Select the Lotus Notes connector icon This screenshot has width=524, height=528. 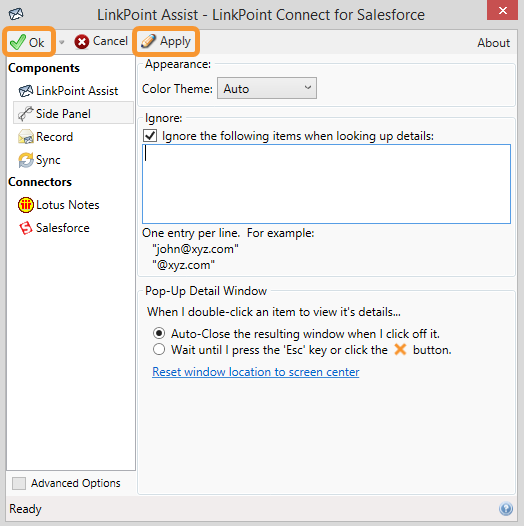(x=26, y=205)
